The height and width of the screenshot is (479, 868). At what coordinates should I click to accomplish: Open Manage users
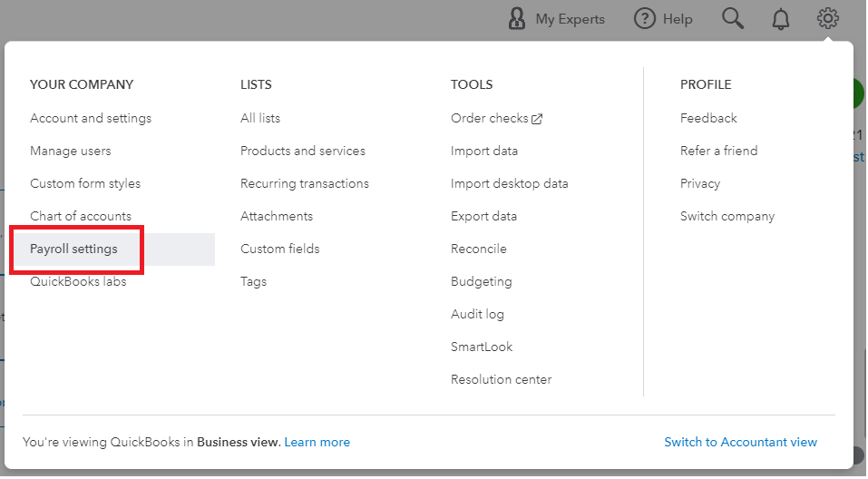[71, 151]
